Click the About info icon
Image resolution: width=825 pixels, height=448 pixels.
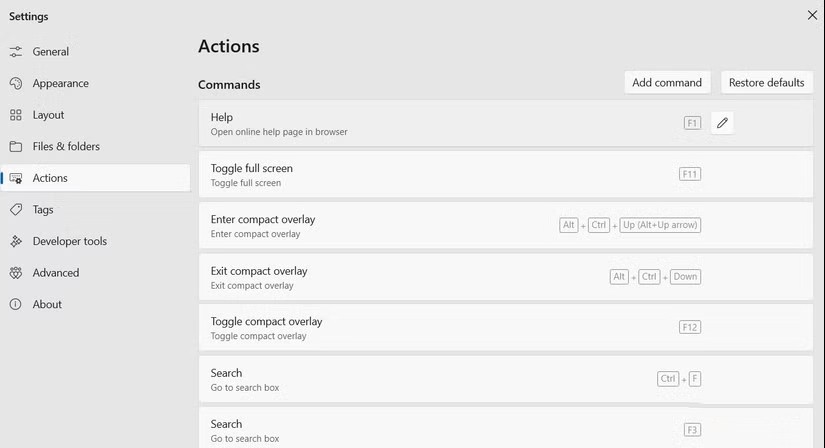click(x=16, y=304)
